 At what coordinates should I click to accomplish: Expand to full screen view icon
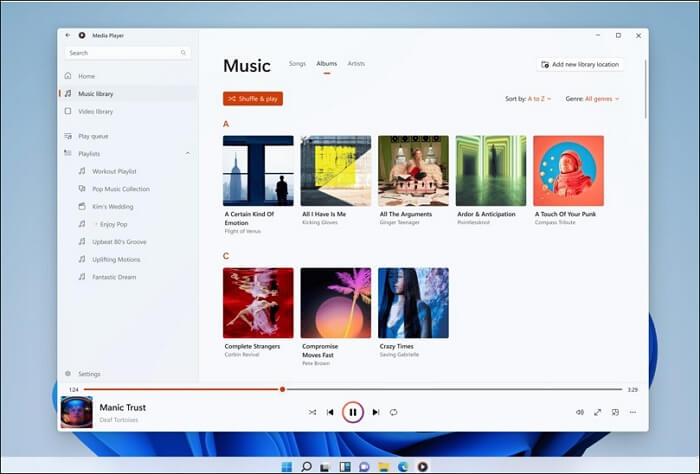[597, 412]
